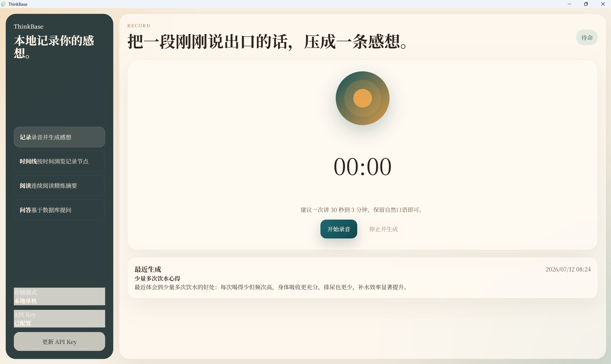Start recording with the 开始录音 button

(339, 229)
